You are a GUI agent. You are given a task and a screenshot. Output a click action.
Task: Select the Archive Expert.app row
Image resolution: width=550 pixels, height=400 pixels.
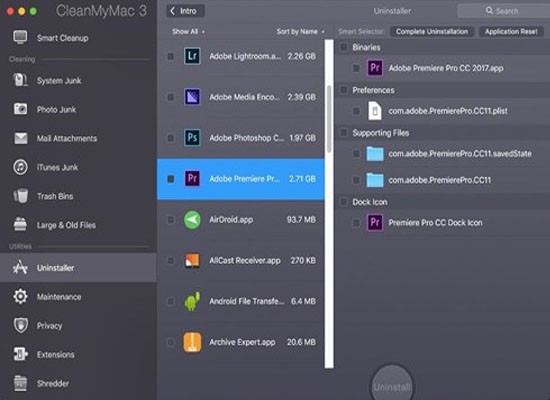tap(241, 342)
